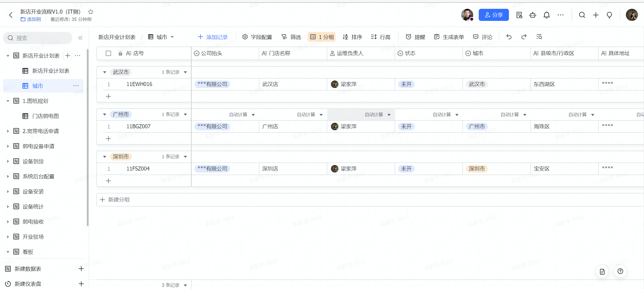Click 生成表单 to generate a form

coord(449,37)
